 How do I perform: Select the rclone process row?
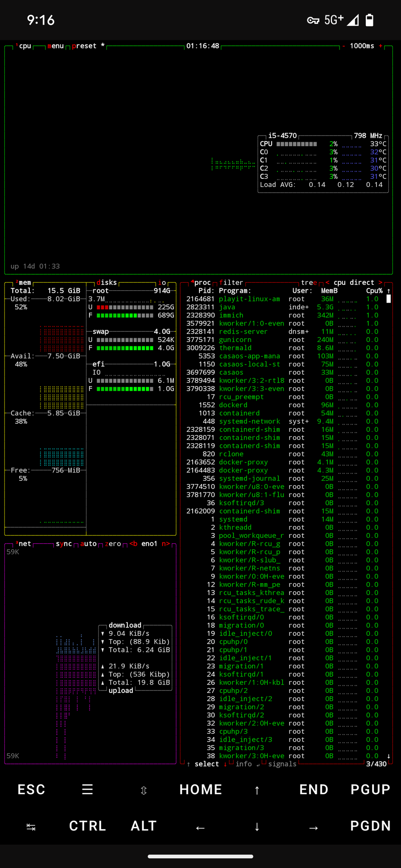point(283,454)
